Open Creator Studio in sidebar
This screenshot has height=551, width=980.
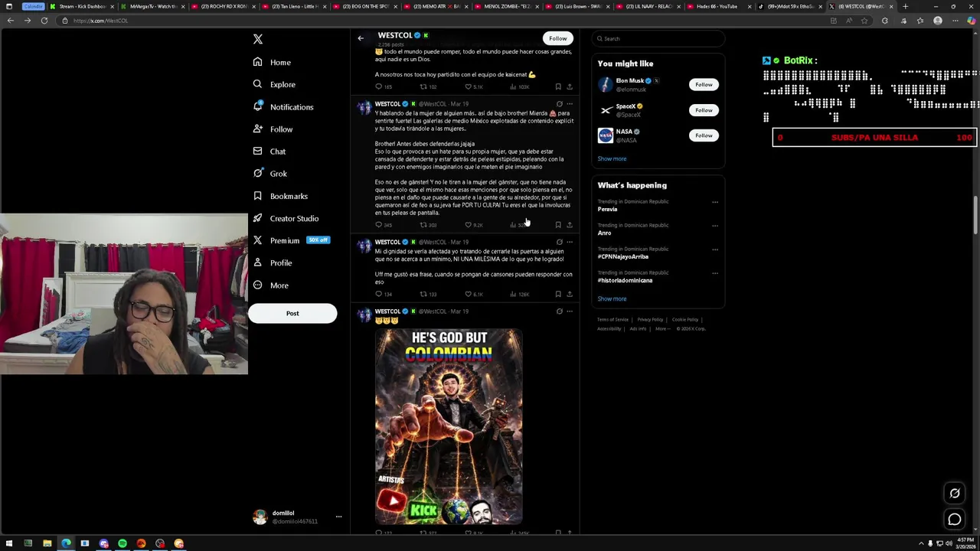(286, 218)
